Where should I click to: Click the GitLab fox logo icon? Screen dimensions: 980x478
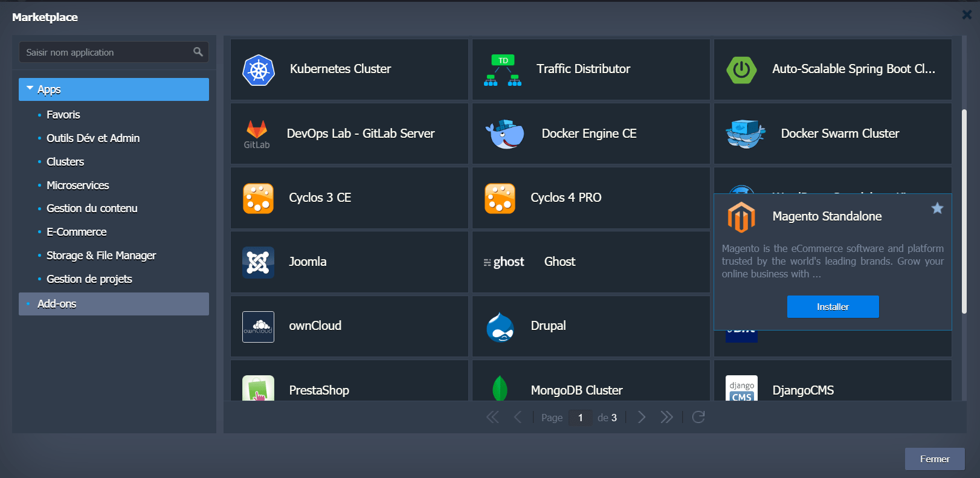click(x=257, y=134)
